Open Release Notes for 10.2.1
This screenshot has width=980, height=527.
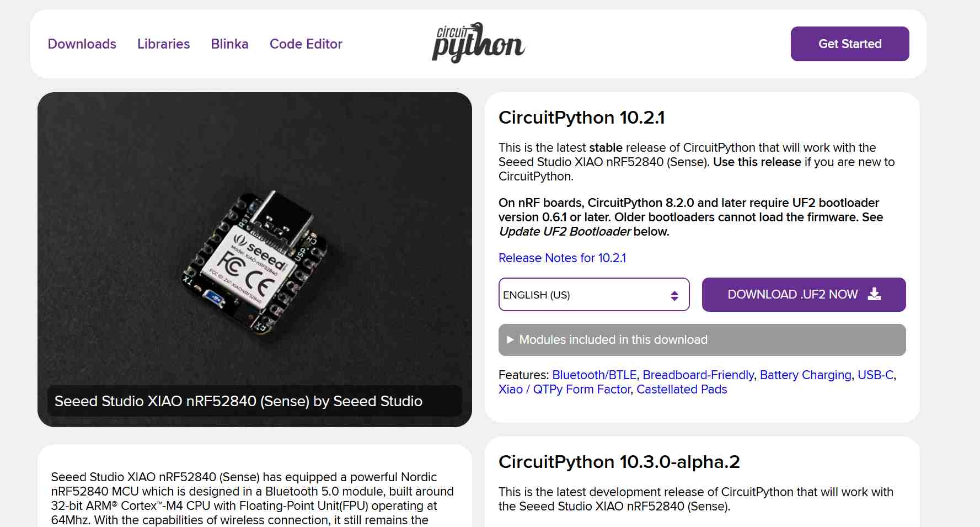click(562, 258)
